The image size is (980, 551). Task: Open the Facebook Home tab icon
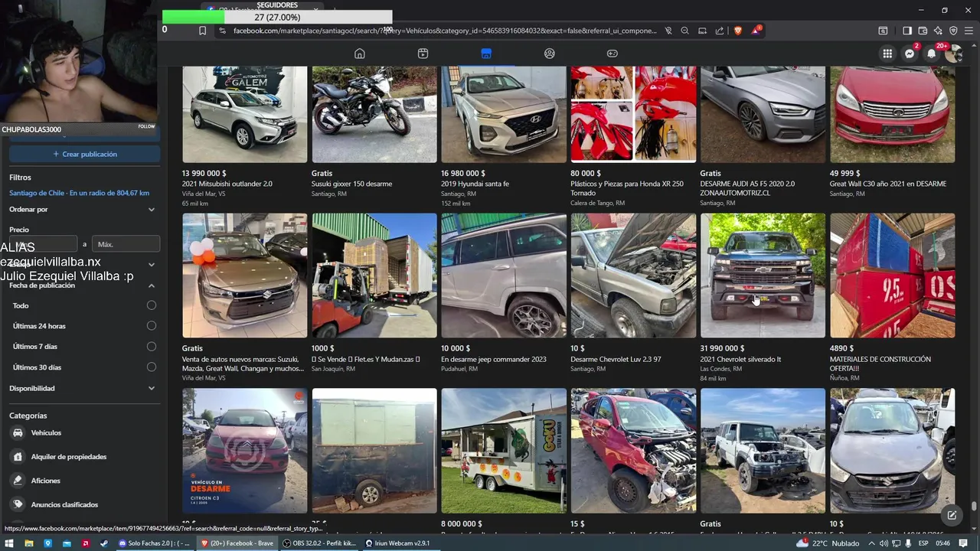pyautogui.click(x=359, y=54)
